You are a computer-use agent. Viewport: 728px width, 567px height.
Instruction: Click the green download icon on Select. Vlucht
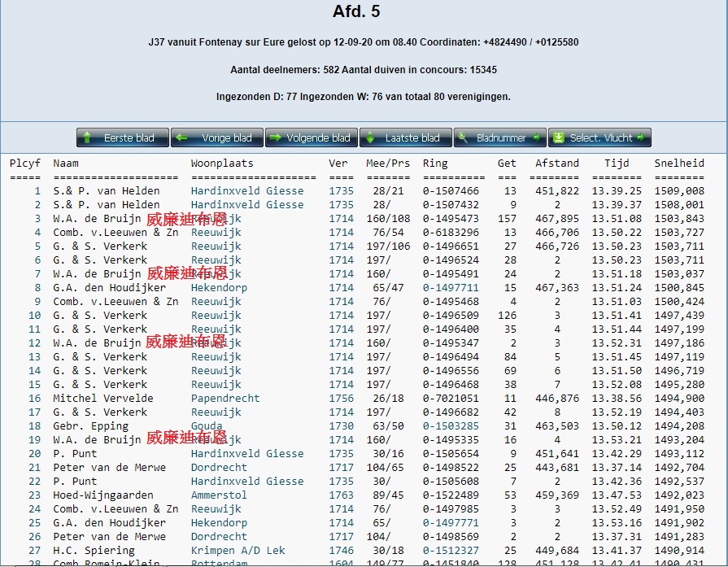559,138
